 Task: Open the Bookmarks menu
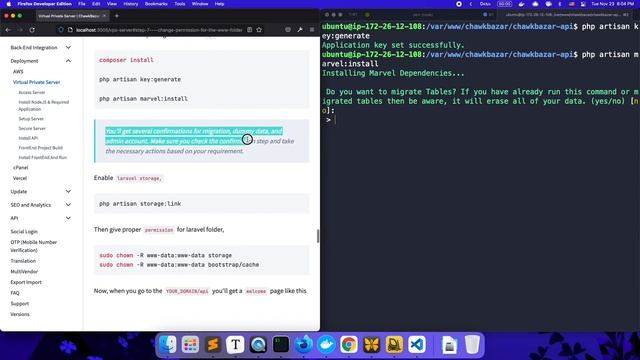pos(156,4)
